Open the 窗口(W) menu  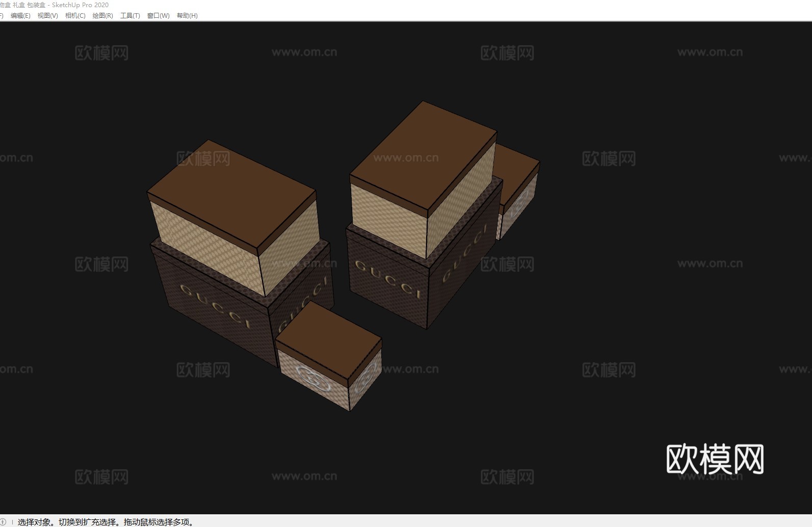[158, 15]
